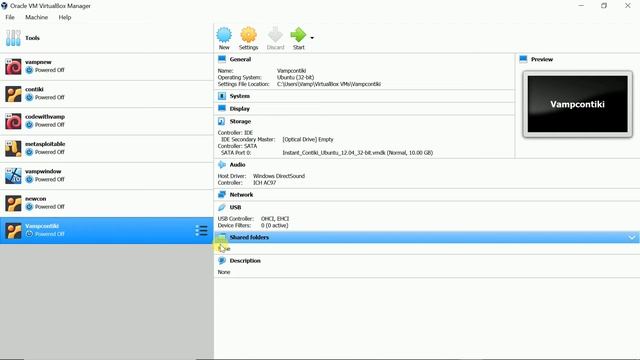
Task: Select the contiki virtual machine
Action: (106, 94)
